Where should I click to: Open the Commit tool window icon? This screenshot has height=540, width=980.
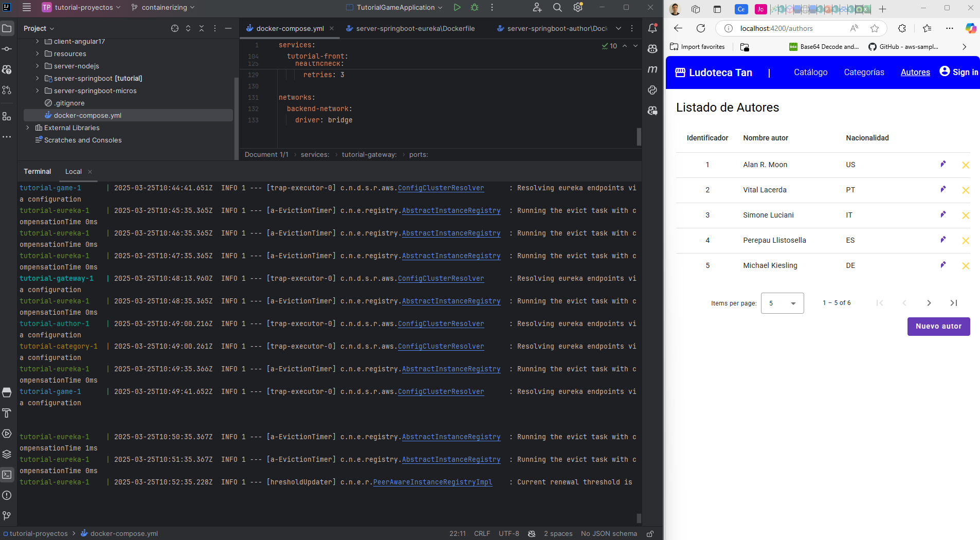pyautogui.click(x=7, y=49)
